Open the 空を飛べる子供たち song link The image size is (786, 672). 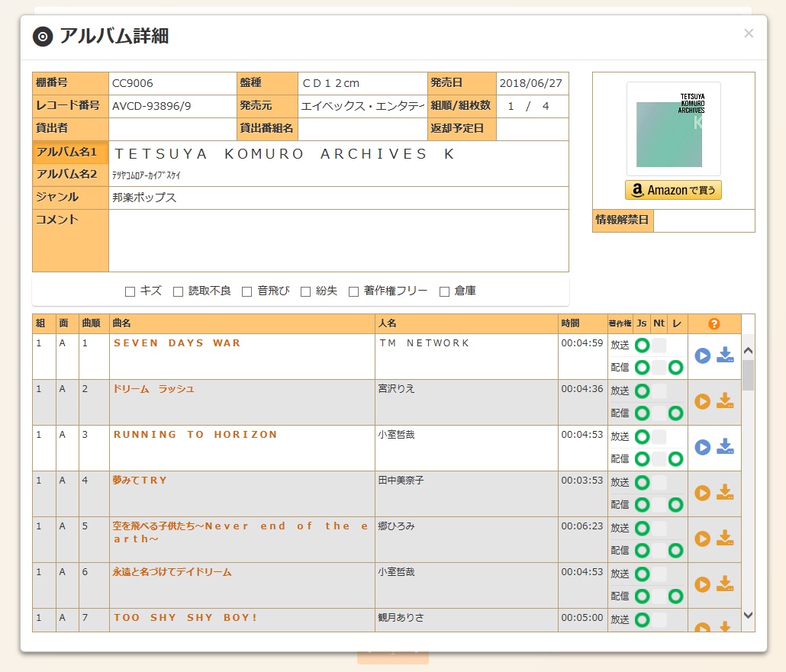[x=240, y=532]
